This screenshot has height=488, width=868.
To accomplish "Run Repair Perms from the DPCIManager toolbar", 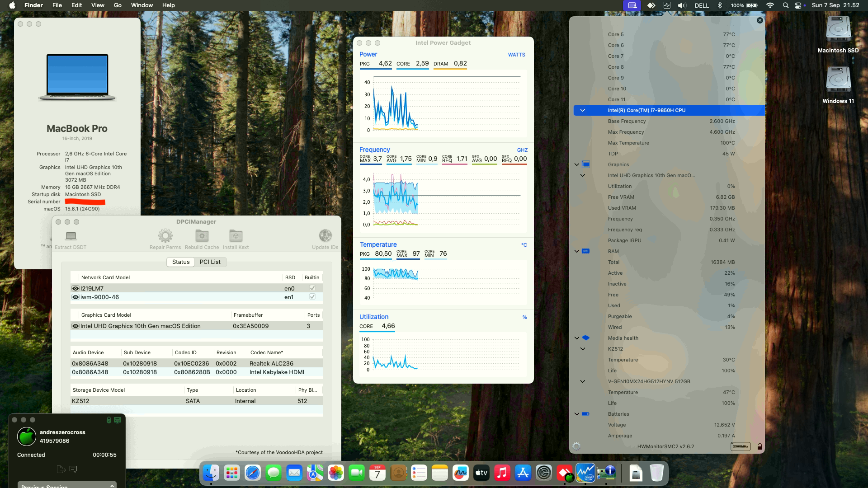I will [165, 236].
